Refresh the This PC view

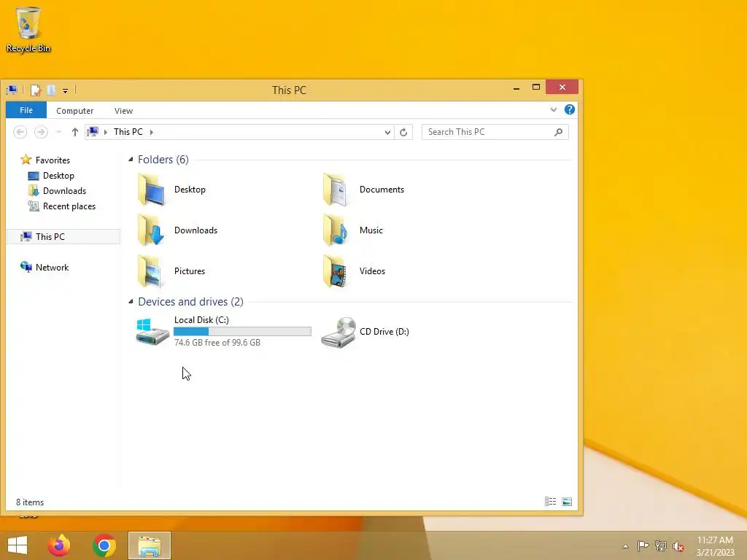tap(403, 132)
